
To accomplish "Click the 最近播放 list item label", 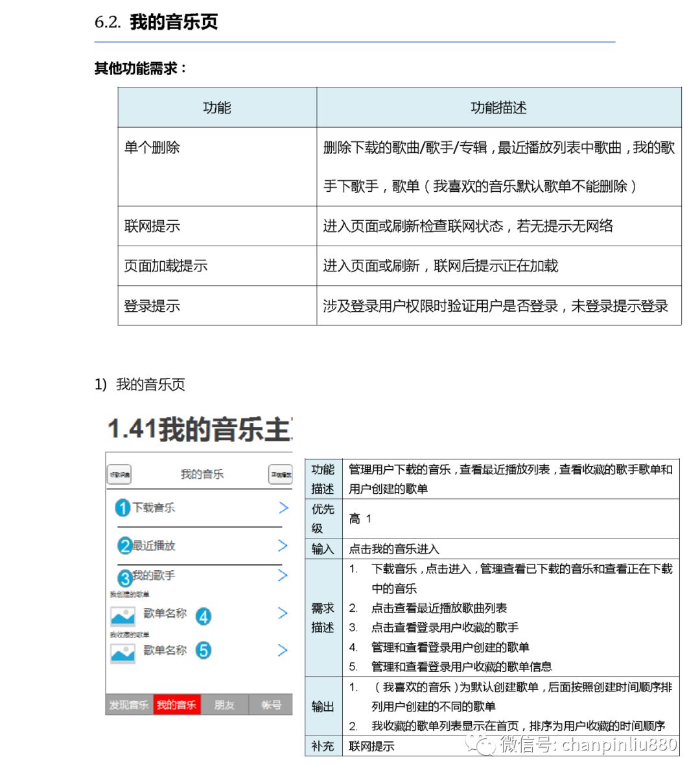I will tap(154, 546).
